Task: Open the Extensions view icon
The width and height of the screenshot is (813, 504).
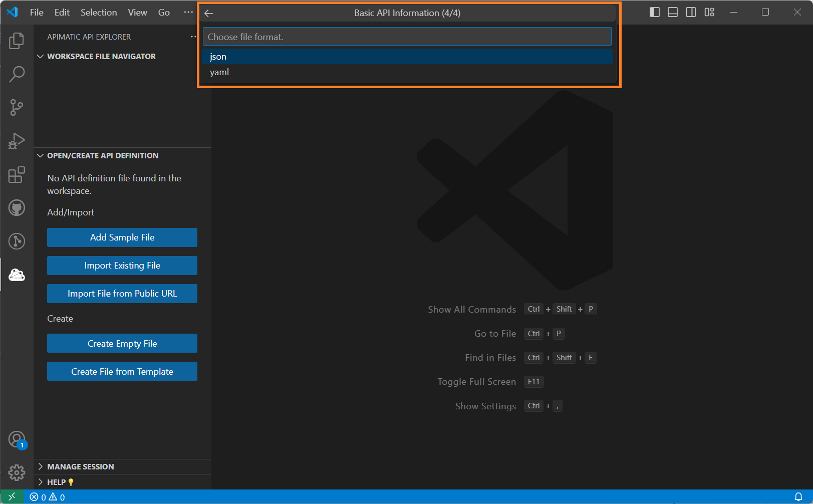Action: click(x=17, y=174)
